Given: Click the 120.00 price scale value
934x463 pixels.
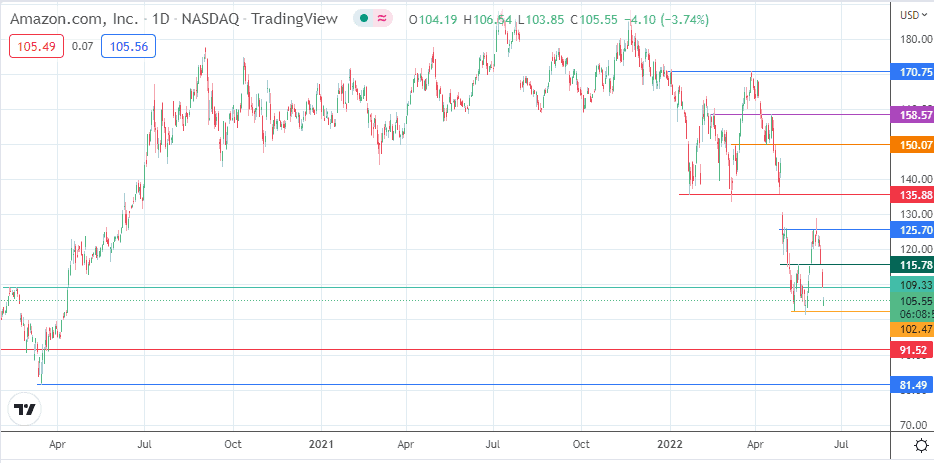Looking at the screenshot, I should (x=918, y=249).
